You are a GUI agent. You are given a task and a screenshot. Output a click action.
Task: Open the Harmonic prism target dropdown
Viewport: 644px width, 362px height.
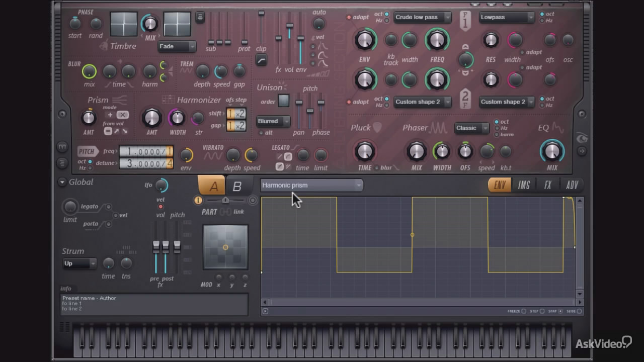pos(311,185)
